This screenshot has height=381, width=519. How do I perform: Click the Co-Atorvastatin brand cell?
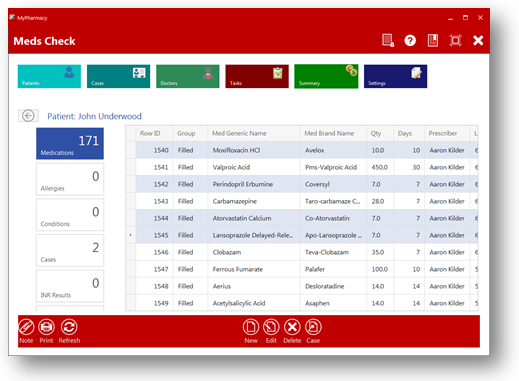click(333, 218)
